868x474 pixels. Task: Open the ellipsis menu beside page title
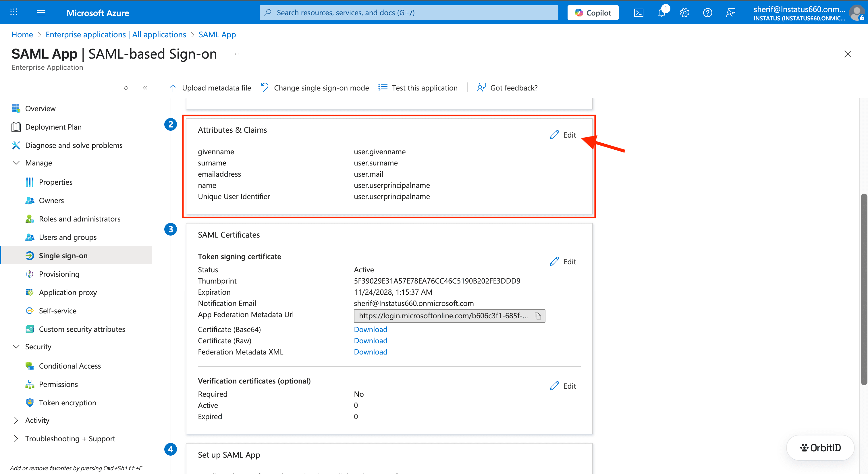(236, 54)
